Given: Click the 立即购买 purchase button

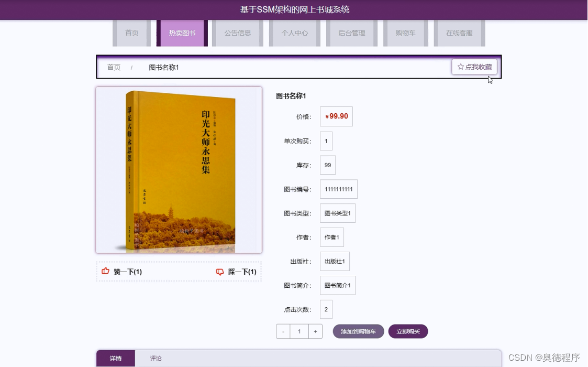Looking at the screenshot, I should click(x=408, y=331).
